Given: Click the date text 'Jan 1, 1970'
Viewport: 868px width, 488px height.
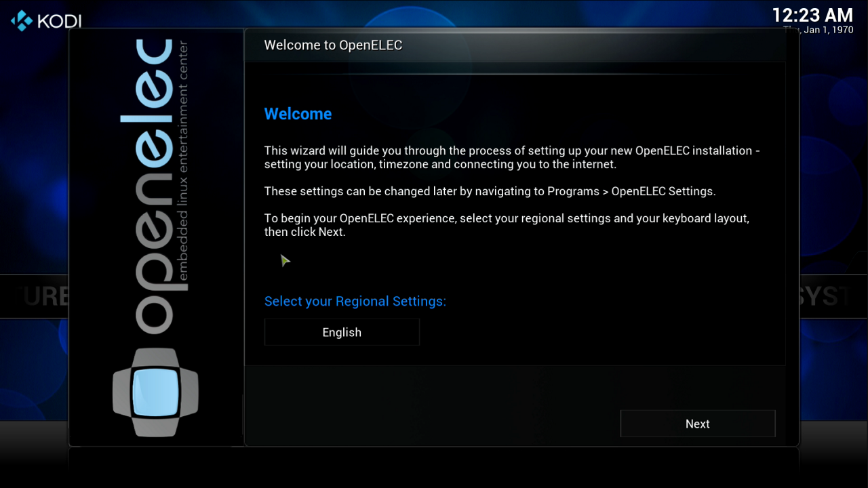Looking at the screenshot, I should [827, 30].
